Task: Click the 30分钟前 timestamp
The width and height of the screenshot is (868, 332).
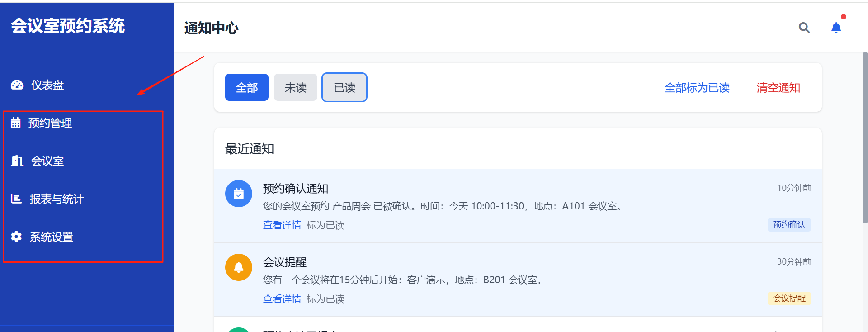Action: 794,261
